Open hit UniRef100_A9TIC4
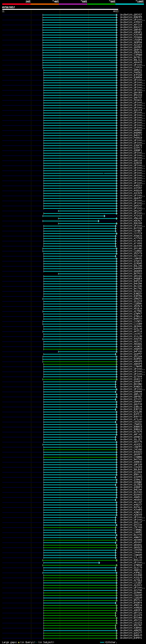The width and height of the screenshot is (146, 644). coord(131,25)
